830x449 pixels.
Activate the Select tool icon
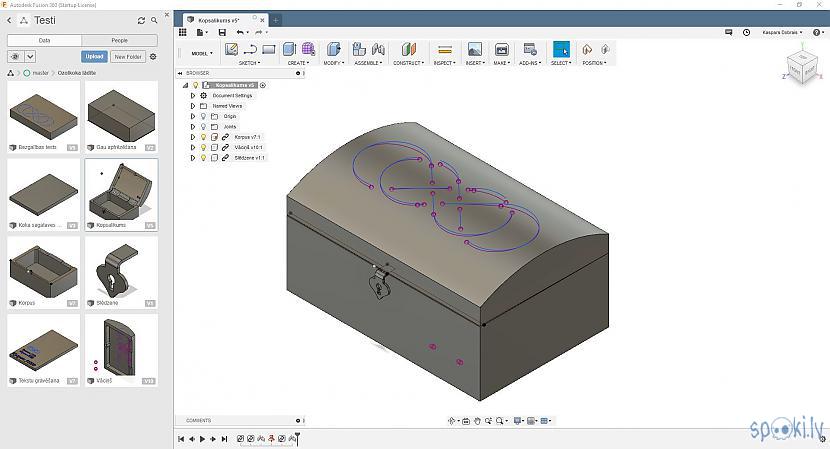[561, 49]
